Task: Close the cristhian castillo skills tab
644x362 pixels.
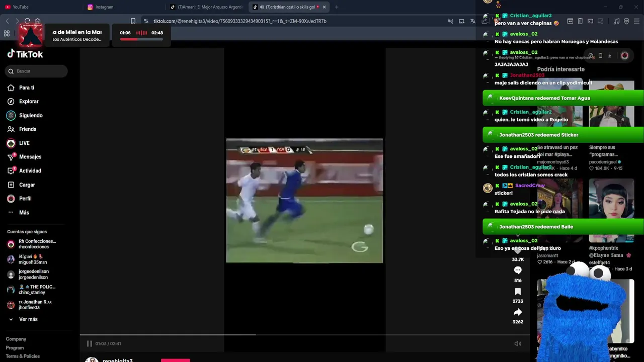Action: point(324,7)
